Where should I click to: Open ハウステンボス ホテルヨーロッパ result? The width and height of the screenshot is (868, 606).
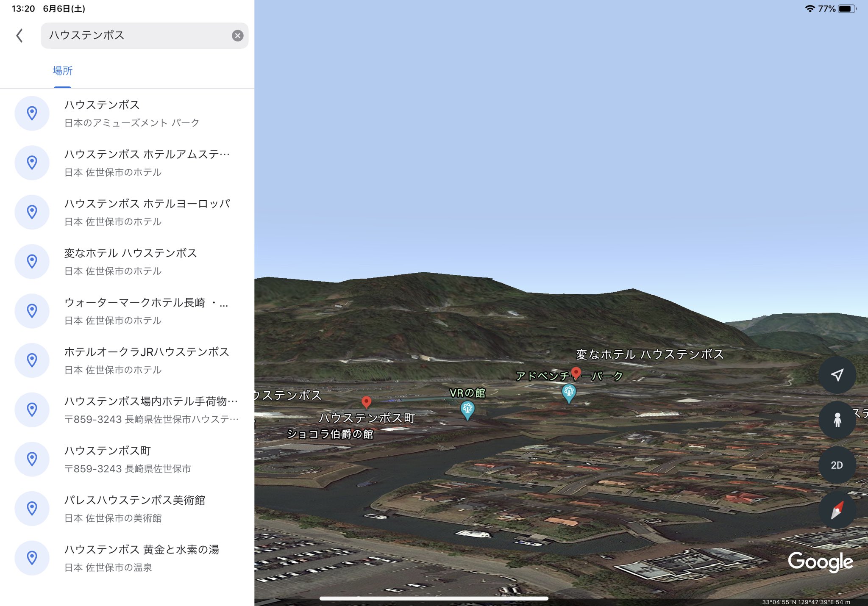coord(127,212)
